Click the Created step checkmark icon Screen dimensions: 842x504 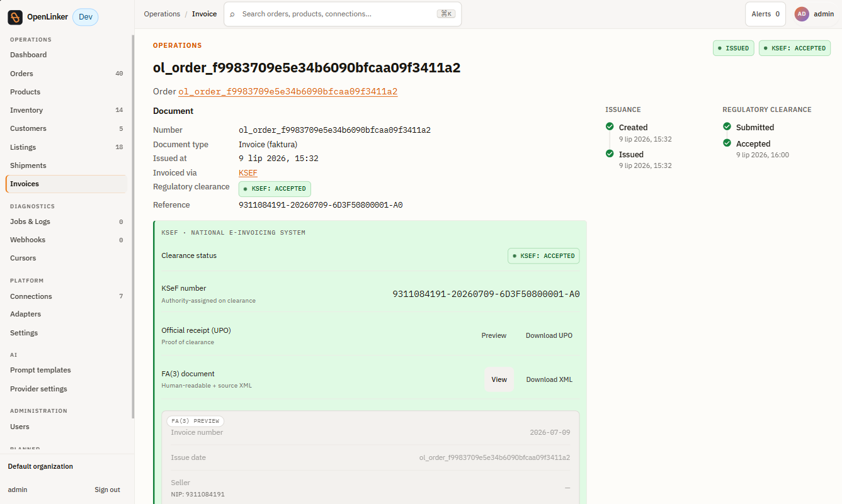610,126
